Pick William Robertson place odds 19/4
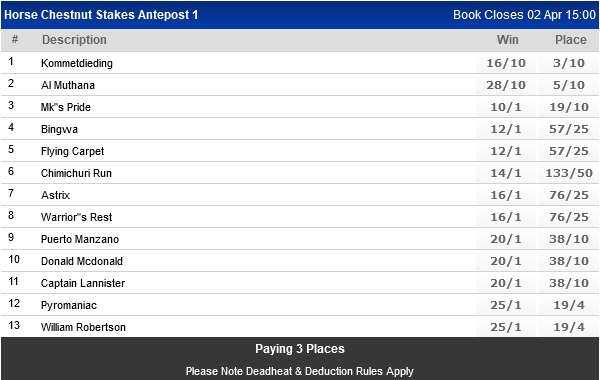Screen dimensions: 600x380 569,327
